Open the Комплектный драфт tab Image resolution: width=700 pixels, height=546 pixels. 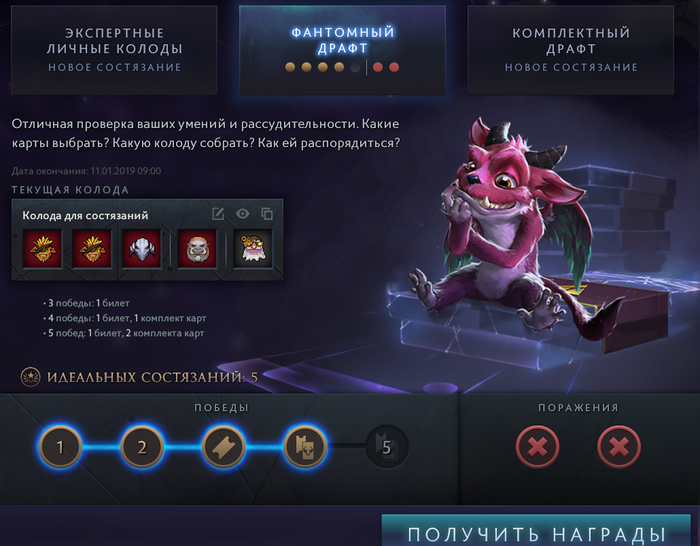pyautogui.click(x=571, y=50)
